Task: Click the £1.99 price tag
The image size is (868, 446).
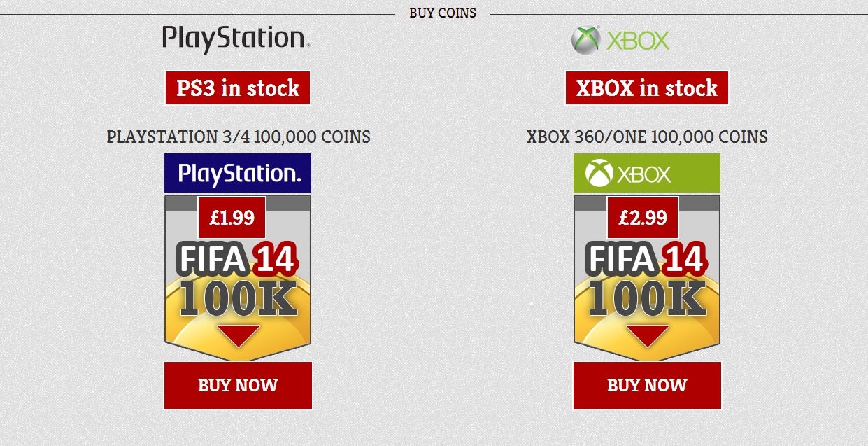Action: click(x=232, y=218)
